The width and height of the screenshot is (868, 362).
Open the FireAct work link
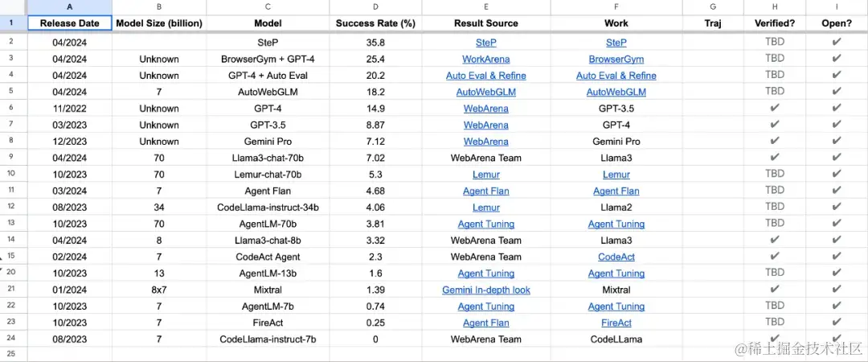click(x=616, y=323)
